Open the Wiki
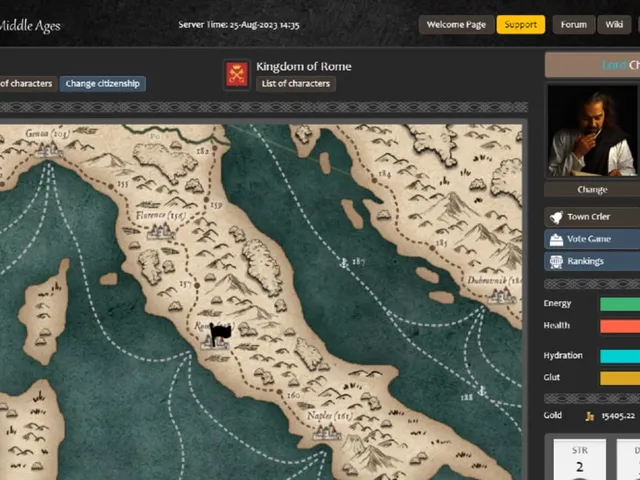Image resolution: width=640 pixels, height=480 pixels. pos(614,24)
